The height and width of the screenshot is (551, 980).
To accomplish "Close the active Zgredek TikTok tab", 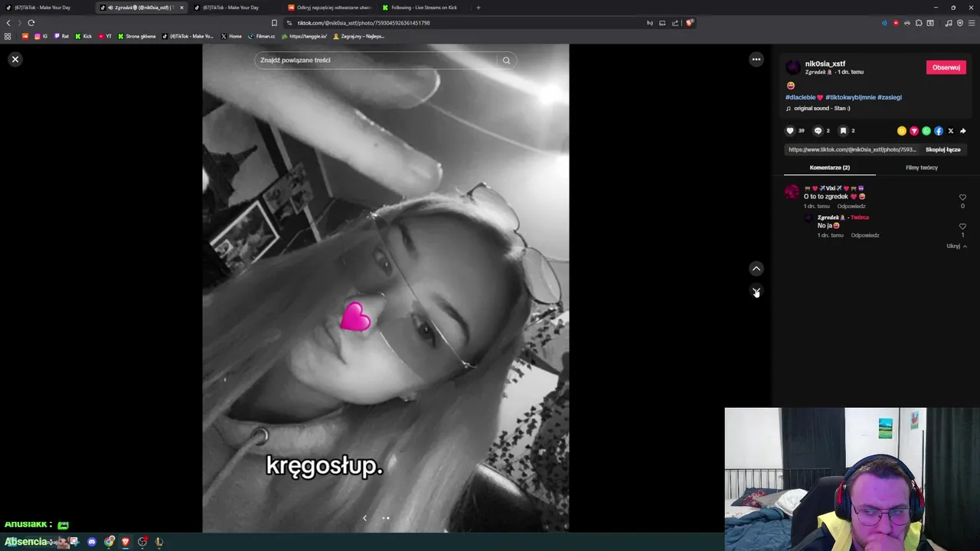I will pos(181,8).
